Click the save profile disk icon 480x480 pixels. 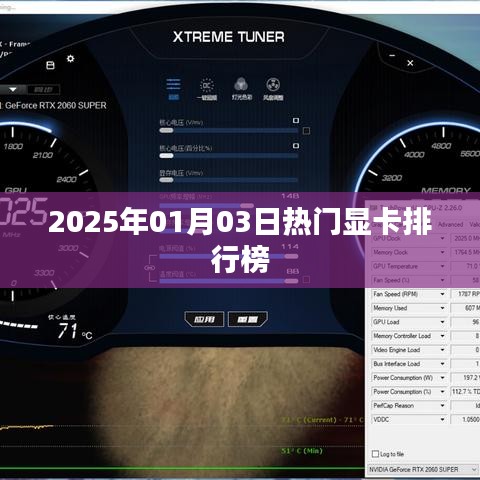[50, 65]
